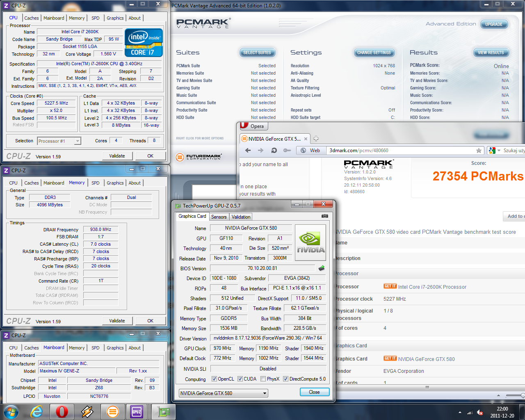Click the Intel Core i7 logo in CPU-Z
This screenshot has width=525, height=420.
144,43
